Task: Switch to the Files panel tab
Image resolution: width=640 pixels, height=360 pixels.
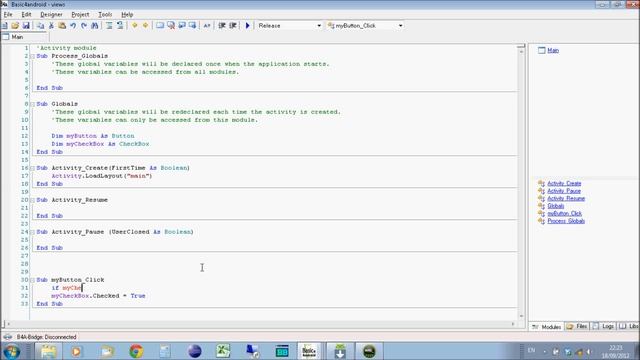Action: click(577, 327)
